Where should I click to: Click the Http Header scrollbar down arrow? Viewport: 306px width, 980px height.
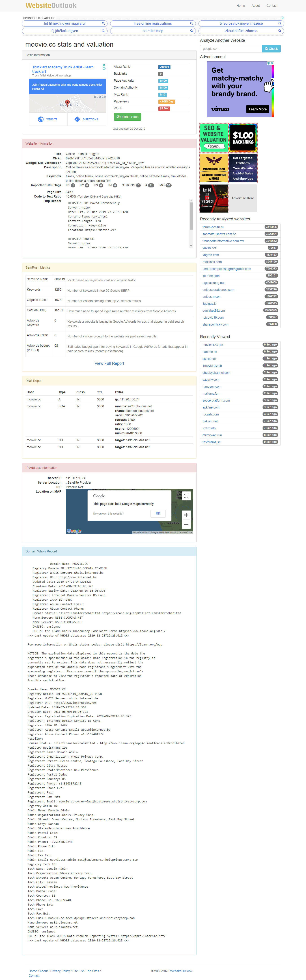pos(191,246)
